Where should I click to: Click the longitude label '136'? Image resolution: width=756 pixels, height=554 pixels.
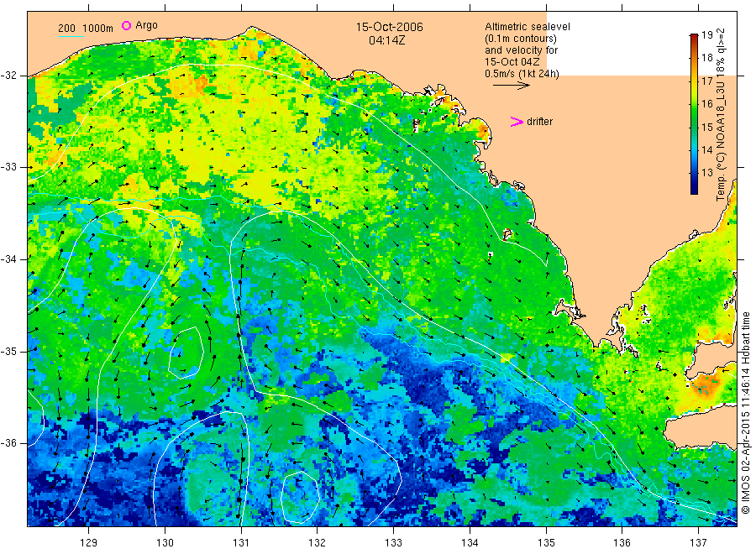pos(622,543)
